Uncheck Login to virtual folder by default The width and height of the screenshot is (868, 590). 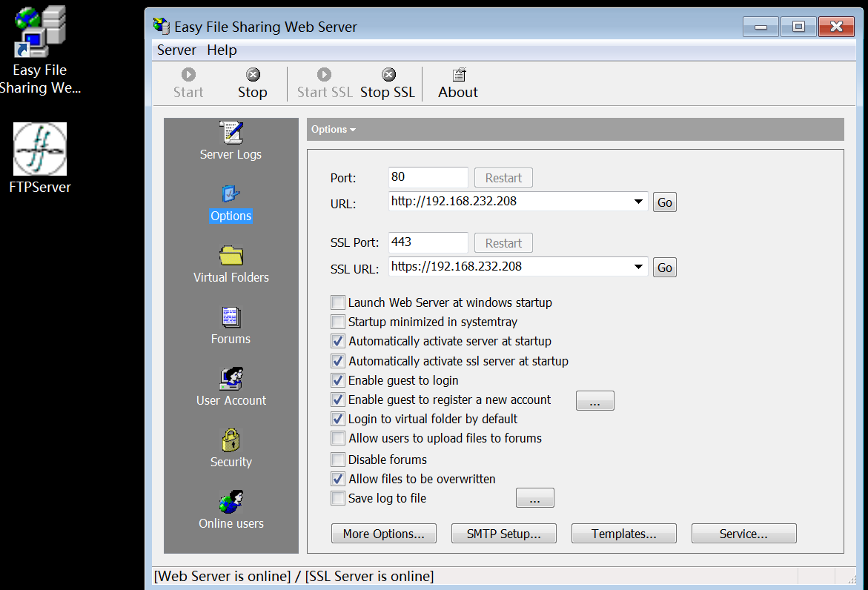point(338,419)
